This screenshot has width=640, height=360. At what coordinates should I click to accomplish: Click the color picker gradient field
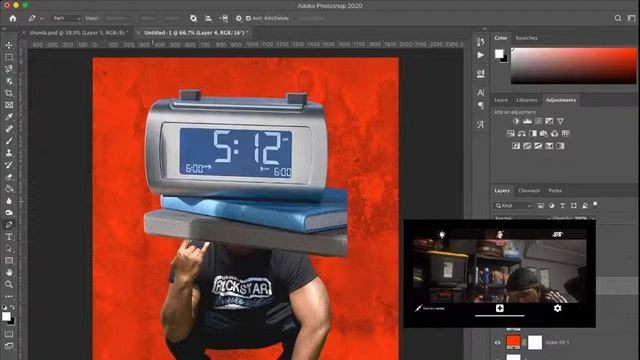(x=573, y=66)
